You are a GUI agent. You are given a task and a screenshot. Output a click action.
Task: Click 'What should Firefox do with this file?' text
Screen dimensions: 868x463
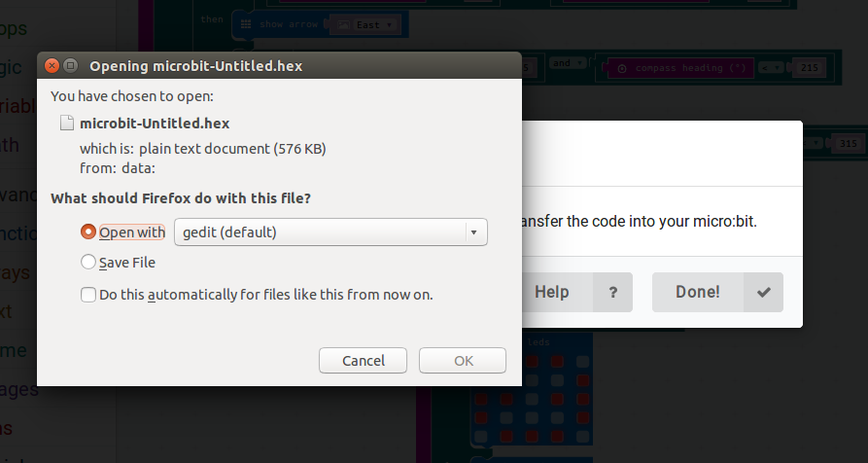tap(181, 197)
